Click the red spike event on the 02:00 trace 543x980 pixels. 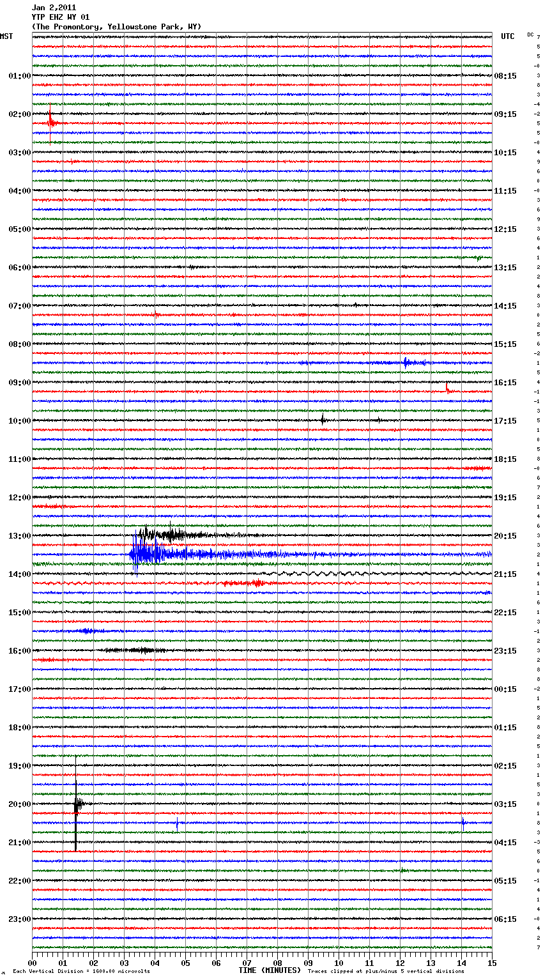click(50, 123)
